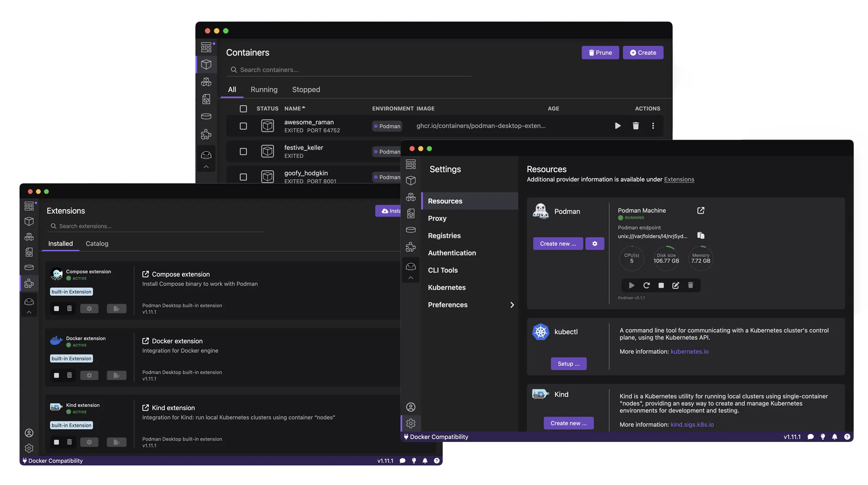This screenshot has width=868, height=485.
Task: Switch to Running containers tab
Action: pos(264,89)
